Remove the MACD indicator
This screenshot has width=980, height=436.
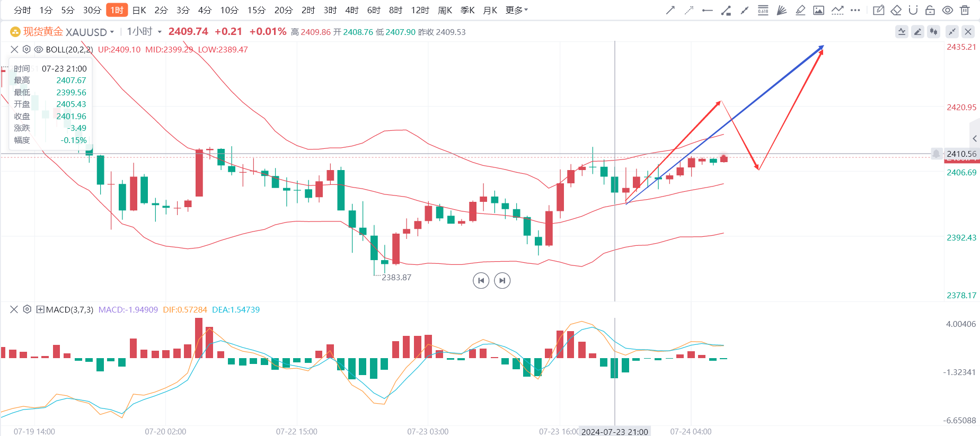(14, 309)
